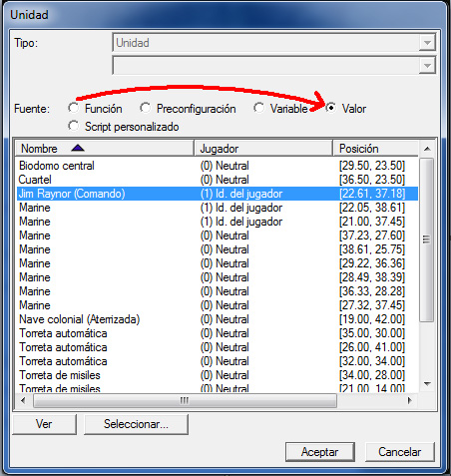Click the horizontal scroll left arrow
Viewport: 451px width, 476px height.
[23, 400]
